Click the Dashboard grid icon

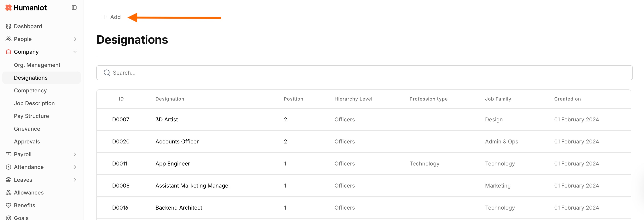pyautogui.click(x=9, y=26)
